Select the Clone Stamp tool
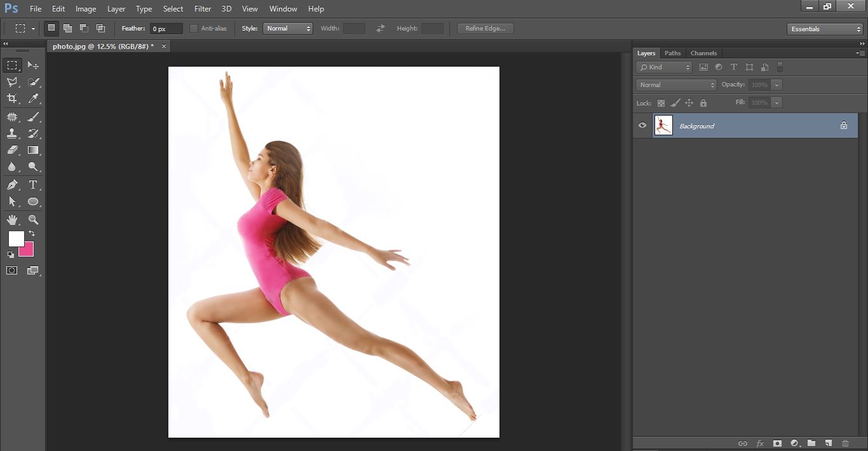The width and height of the screenshot is (868, 451). [12, 134]
